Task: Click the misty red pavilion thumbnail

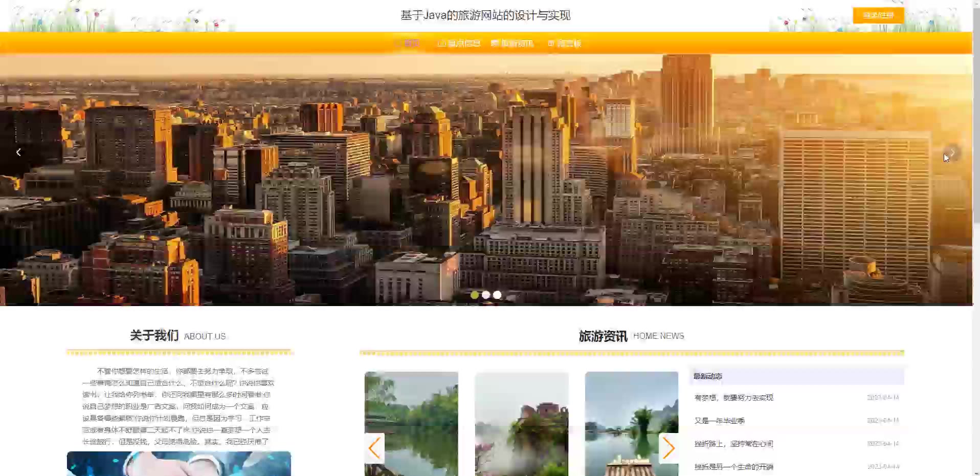Action: click(x=522, y=424)
